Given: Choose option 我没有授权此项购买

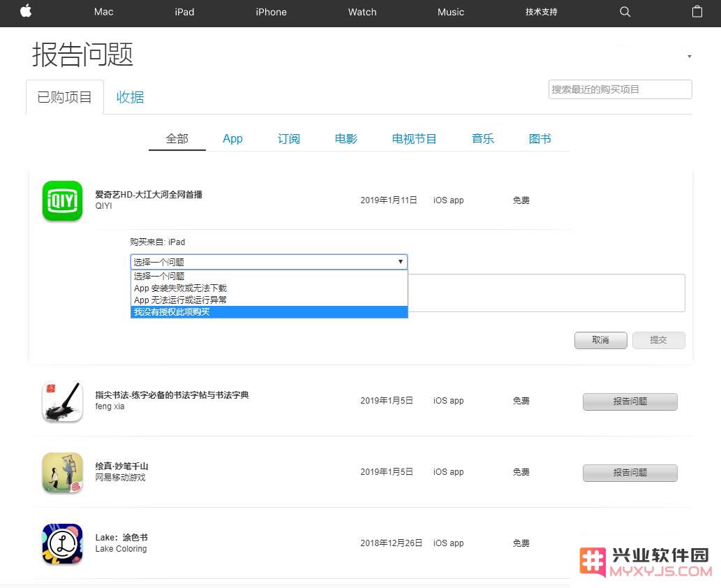Looking at the screenshot, I should [269, 312].
